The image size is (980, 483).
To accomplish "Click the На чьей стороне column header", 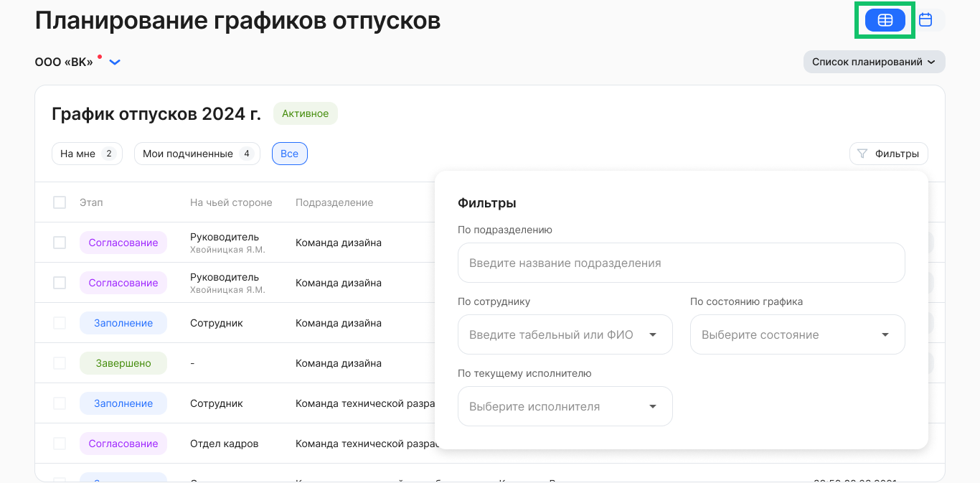I will pyautogui.click(x=231, y=202).
